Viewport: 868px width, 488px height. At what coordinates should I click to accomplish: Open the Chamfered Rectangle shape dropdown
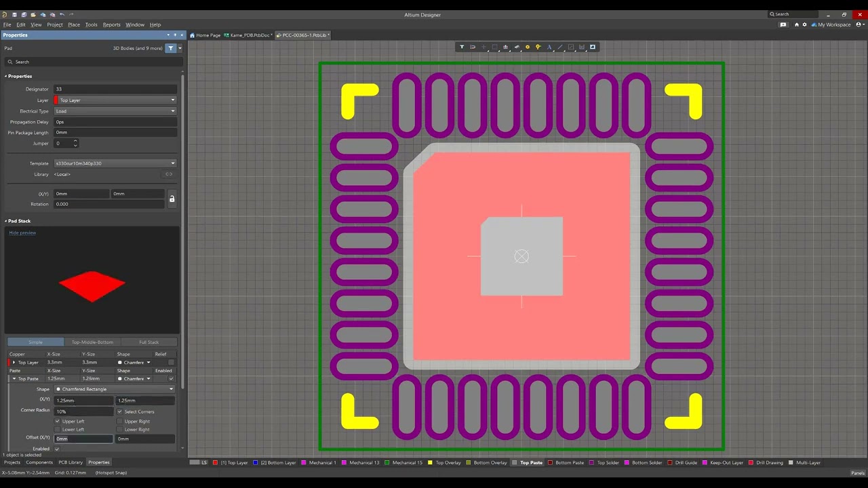(x=115, y=389)
